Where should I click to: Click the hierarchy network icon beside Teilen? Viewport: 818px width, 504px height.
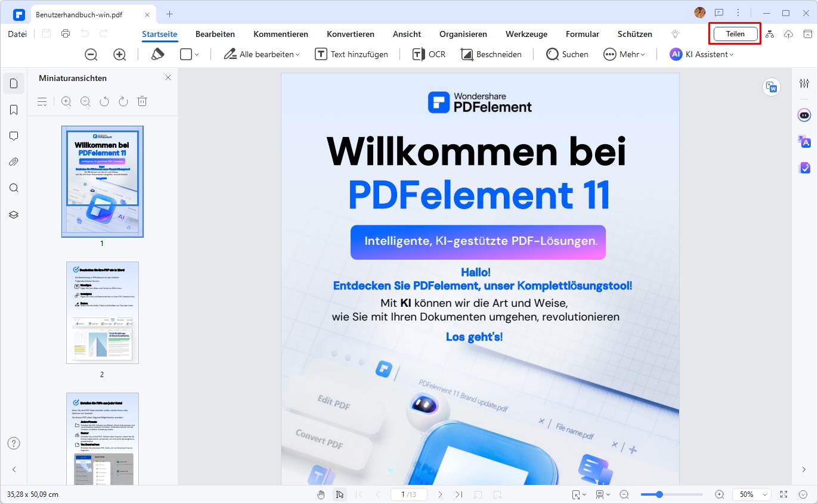[770, 34]
